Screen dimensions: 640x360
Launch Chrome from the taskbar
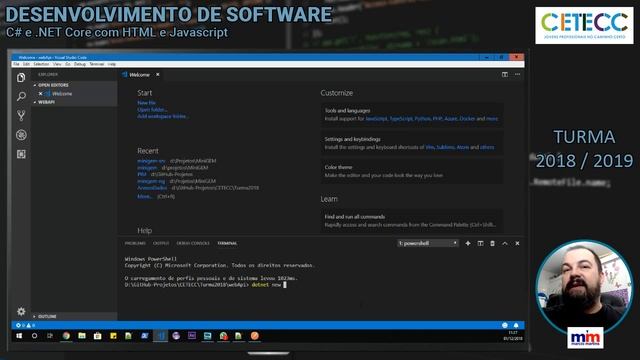[x=66, y=336]
